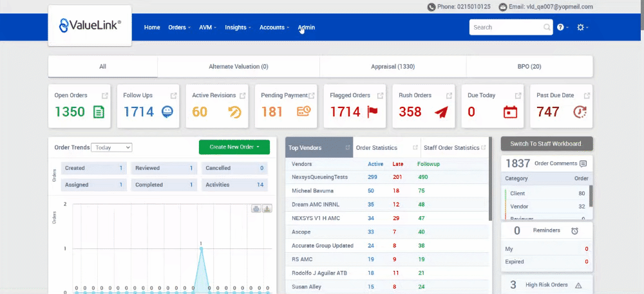Open the Due Today pop-out icon

[x=518, y=96]
